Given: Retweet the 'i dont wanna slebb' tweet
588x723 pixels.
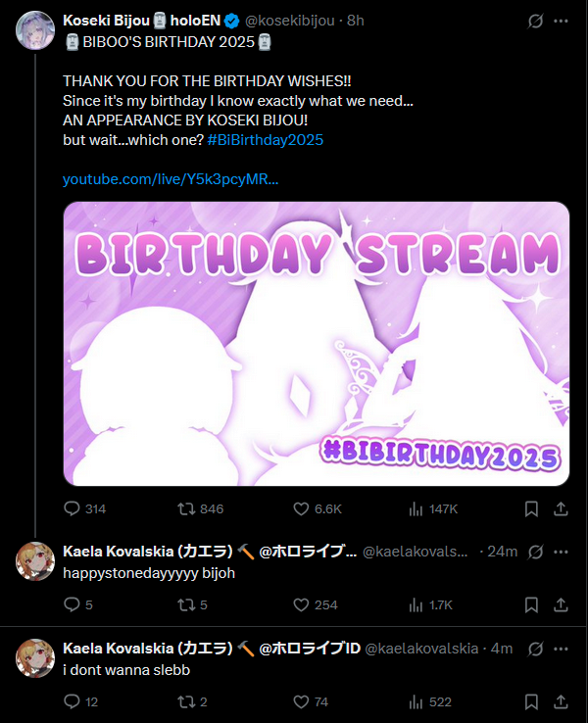Looking at the screenshot, I should click(186, 701).
